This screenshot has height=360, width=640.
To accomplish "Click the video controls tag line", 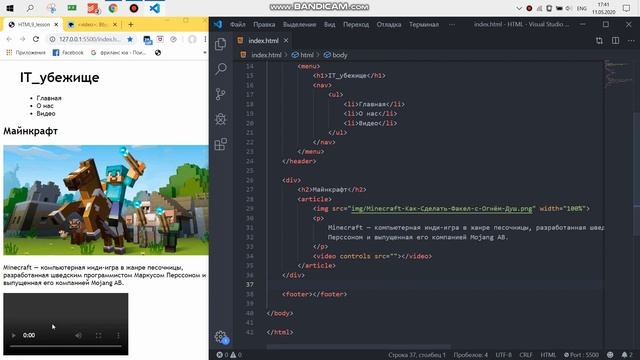I will (x=372, y=256).
